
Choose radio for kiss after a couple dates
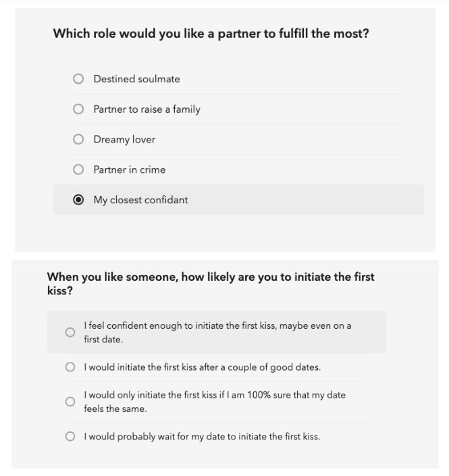pos(70,367)
